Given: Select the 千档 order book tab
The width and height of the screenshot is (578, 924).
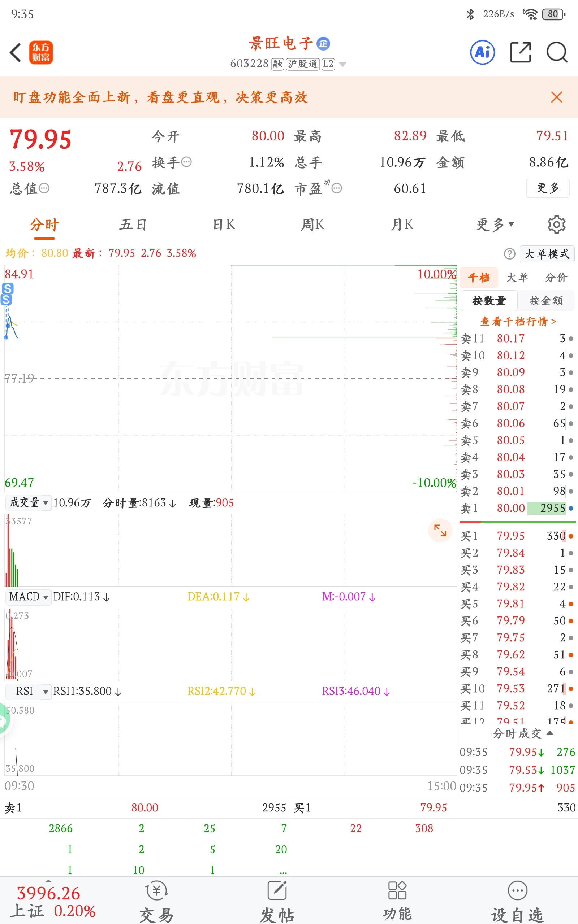Looking at the screenshot, I should click(479, 278).
